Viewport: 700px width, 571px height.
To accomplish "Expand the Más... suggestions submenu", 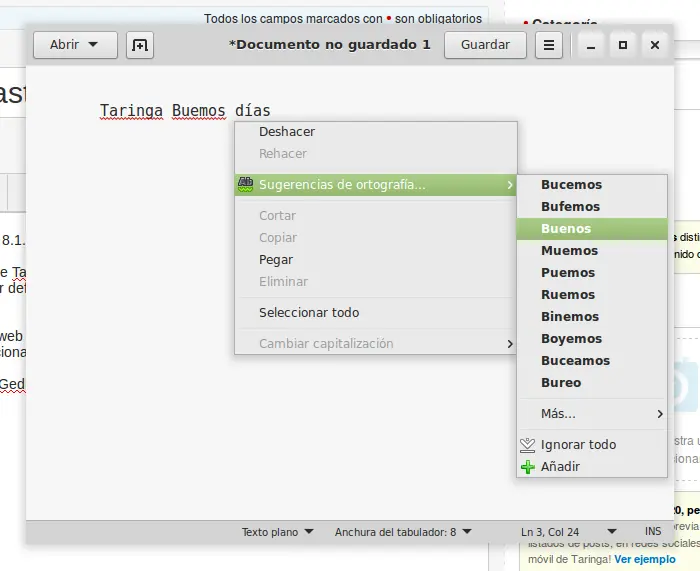I will click(x=592, y=414).
